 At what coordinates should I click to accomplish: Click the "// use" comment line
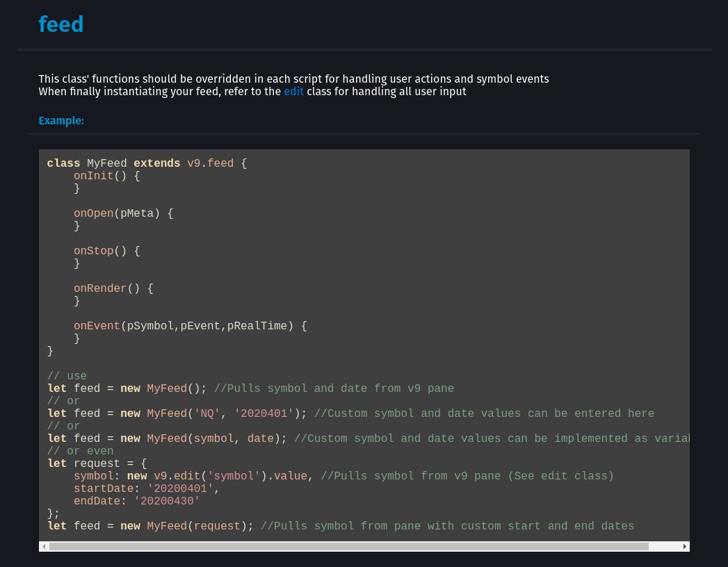[67, 376]
